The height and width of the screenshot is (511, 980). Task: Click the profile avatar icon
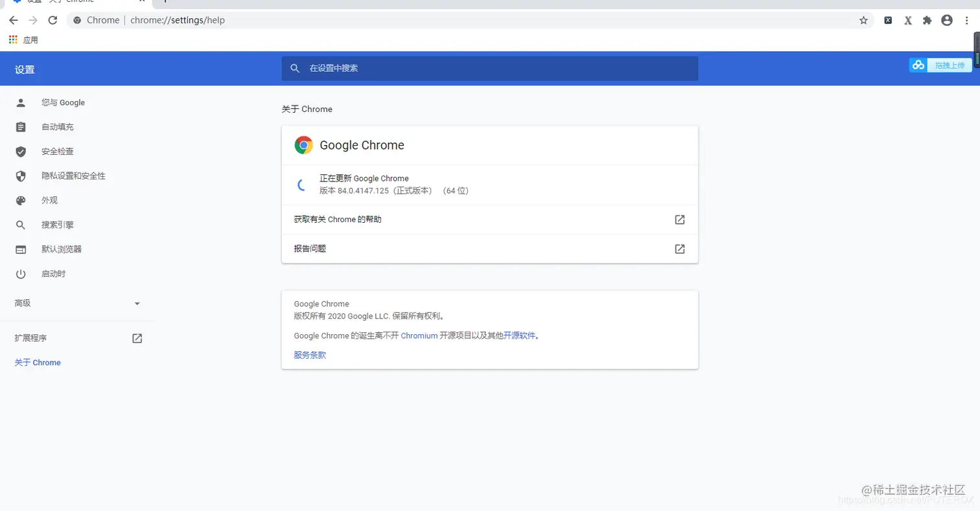coord(946,20)
